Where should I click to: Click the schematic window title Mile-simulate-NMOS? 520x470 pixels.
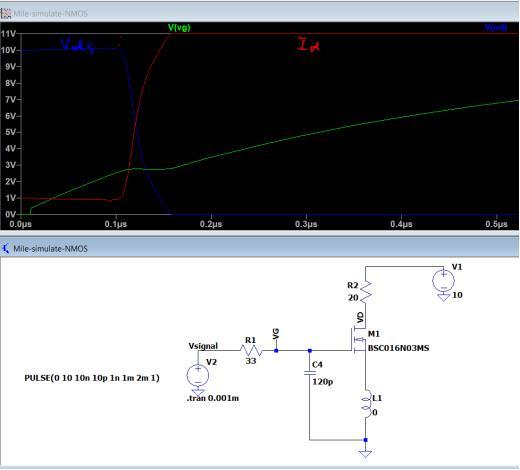tap(50, 249)
